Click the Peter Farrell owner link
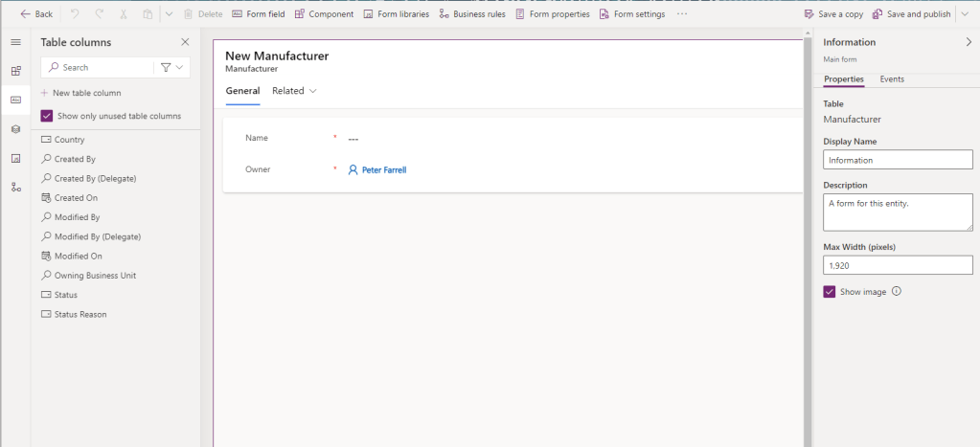The height and width of the screenshot is (447, 980). pos(383,169)
